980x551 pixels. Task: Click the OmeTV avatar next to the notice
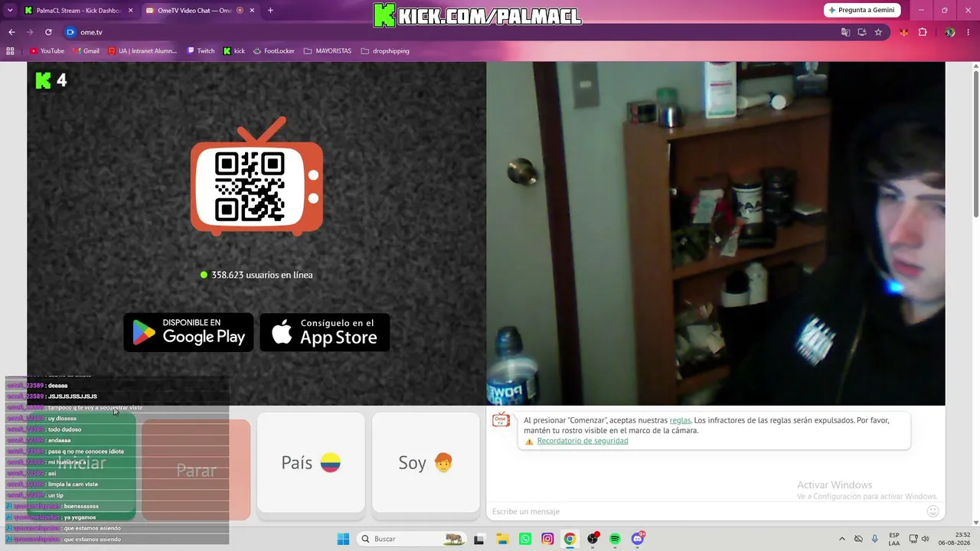click(x=501, y=420)
